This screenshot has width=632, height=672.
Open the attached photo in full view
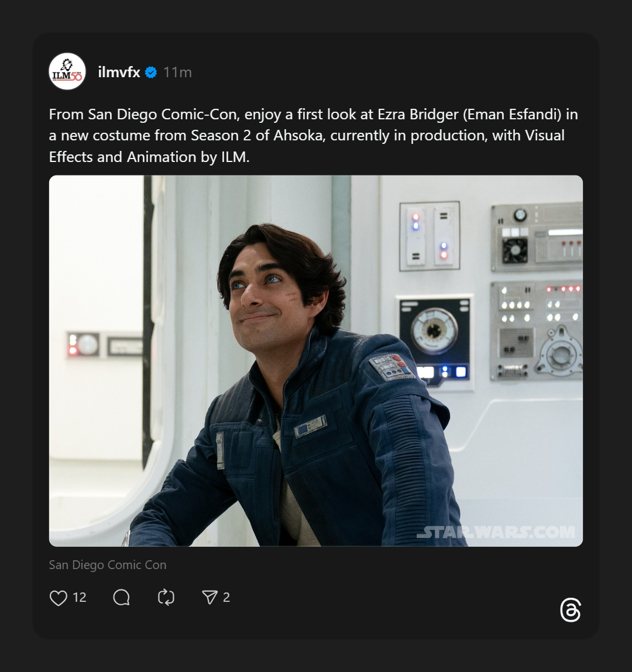click(316, 361)
